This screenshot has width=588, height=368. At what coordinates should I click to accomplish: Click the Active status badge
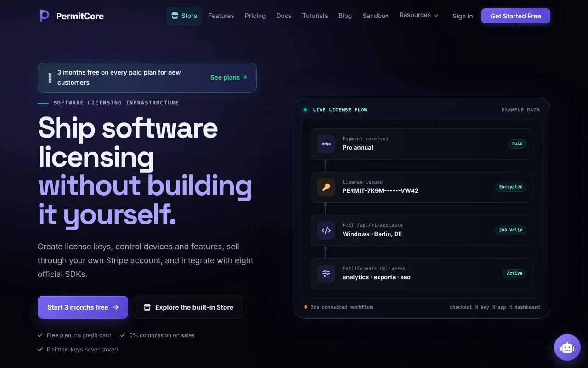(514, 273)
